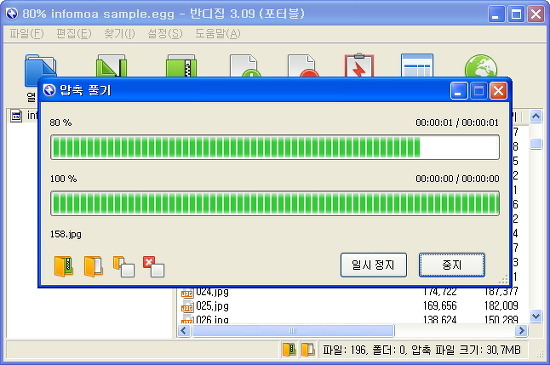Click the horizontal scrollbar right arrow
The height and width of the screenshot is (365, 550).
pyautogui.click(x=522, y=331)
